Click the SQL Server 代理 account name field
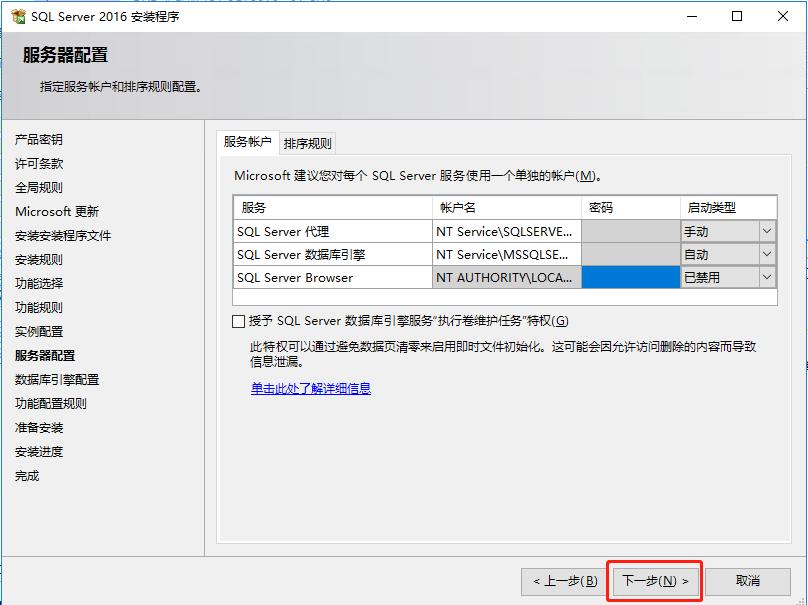 (x=506, y=231)
